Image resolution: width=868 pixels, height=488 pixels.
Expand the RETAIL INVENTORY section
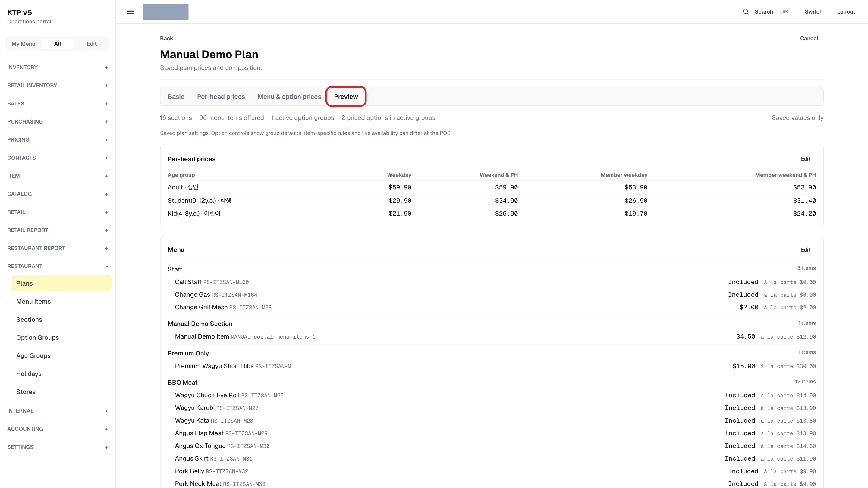coord(58,86)
